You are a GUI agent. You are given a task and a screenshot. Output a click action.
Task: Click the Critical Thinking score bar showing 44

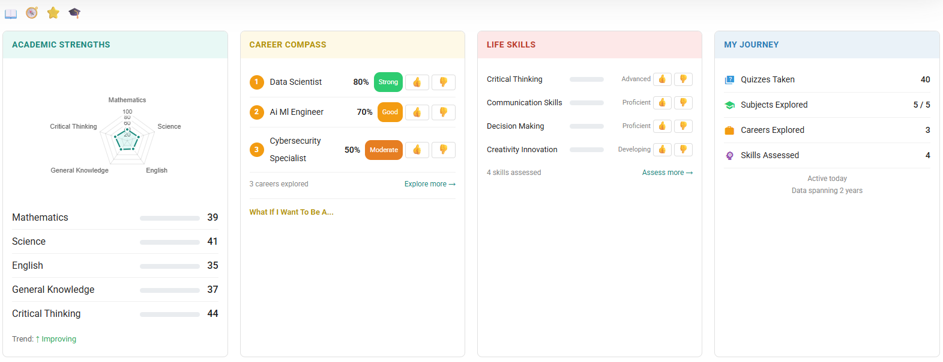pyautogui.click(x=170, y=314)
